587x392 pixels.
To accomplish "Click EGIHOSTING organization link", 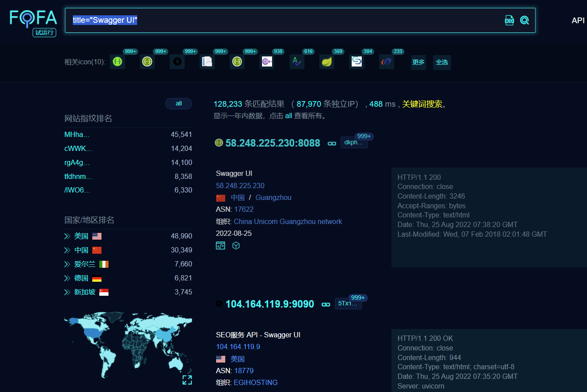I will (255, 382).
